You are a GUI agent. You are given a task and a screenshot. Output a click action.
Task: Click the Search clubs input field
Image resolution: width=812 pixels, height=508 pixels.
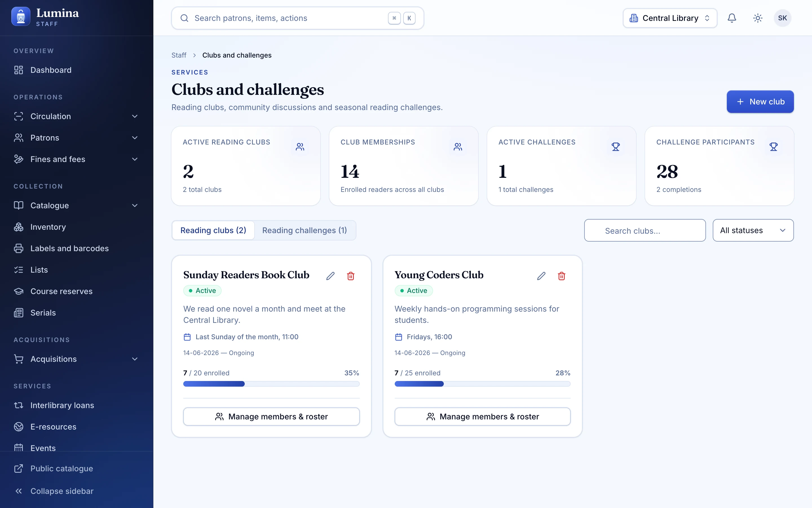pos(645,231)
